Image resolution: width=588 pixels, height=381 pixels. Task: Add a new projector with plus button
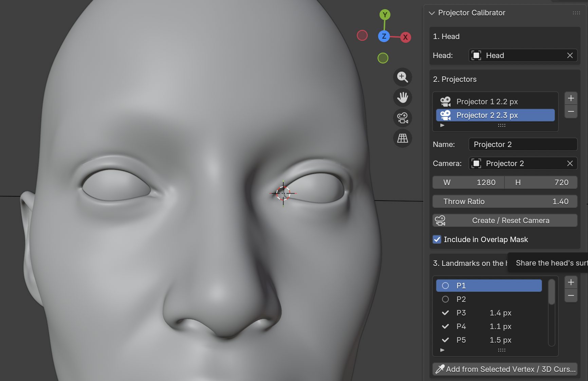pyautogui.click(x=571, y=98)
